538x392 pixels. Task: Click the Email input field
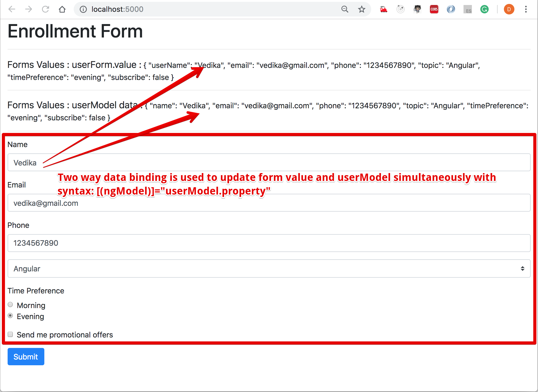point(269,203)
